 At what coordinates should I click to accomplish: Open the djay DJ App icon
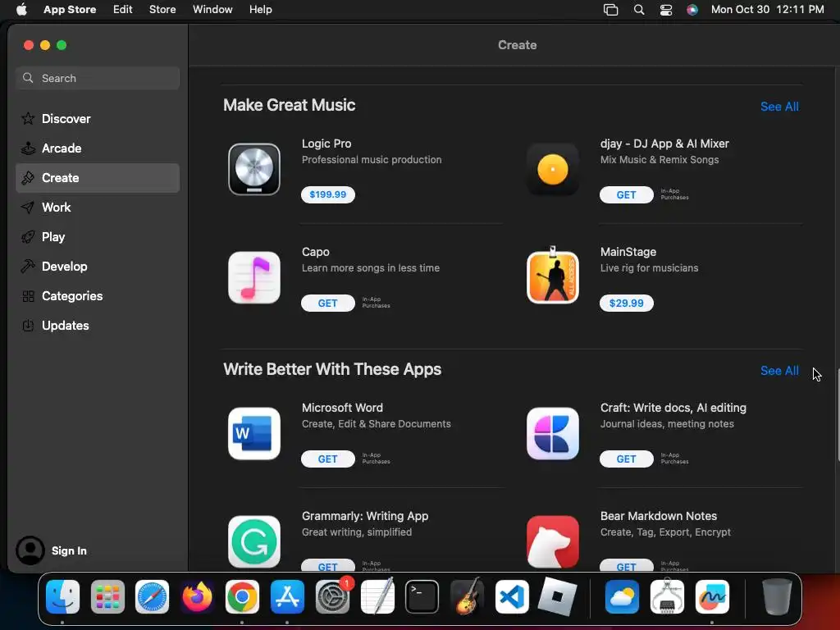pyautogui.click(x=552, y=169)
